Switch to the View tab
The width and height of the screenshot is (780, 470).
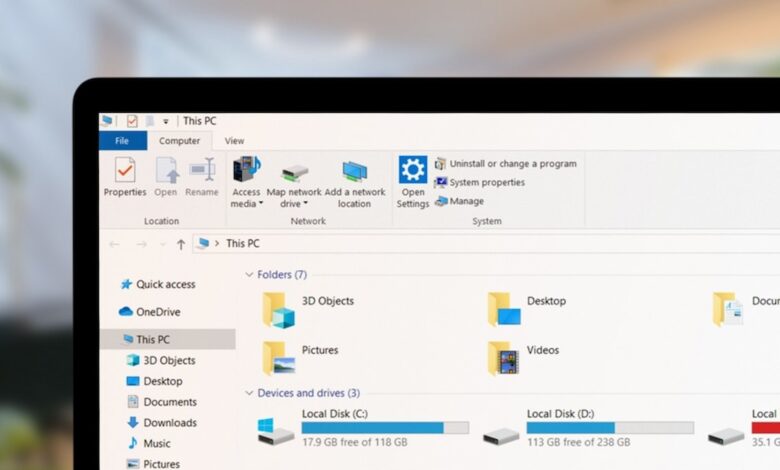click(x=234, y=141)
